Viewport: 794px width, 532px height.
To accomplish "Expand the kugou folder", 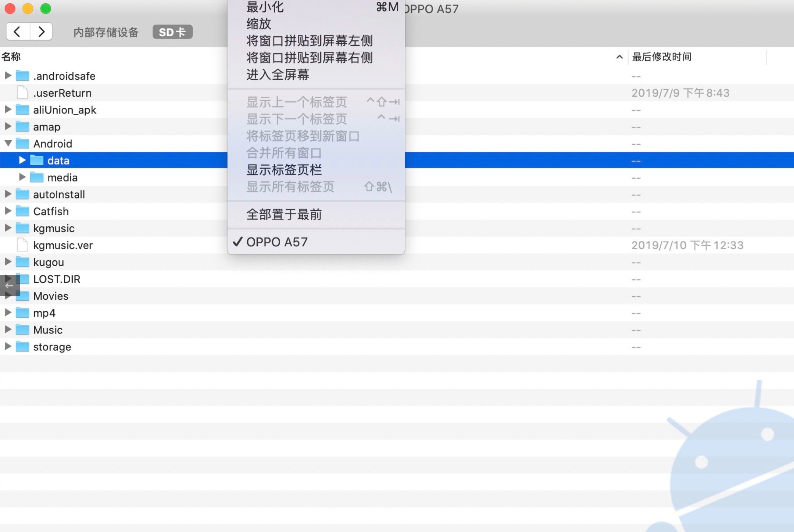I will (x=8, y=262).
